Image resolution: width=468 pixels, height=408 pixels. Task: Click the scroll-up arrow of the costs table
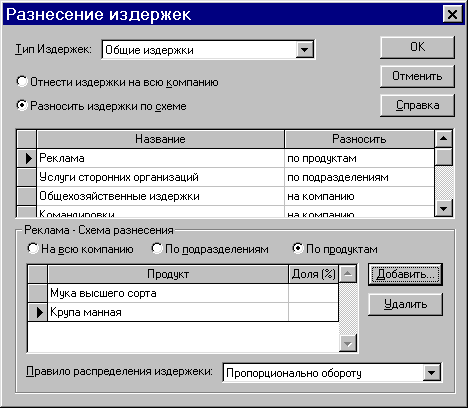pyautogui.click(x=443, y=139)
